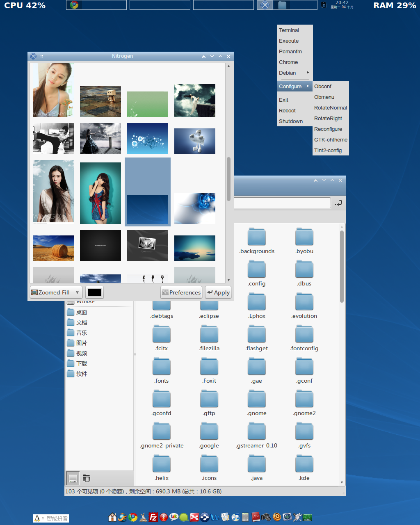420x525 pixels.
Task: Open the .gnome2_private folder
Action: (x=162, y=436)
